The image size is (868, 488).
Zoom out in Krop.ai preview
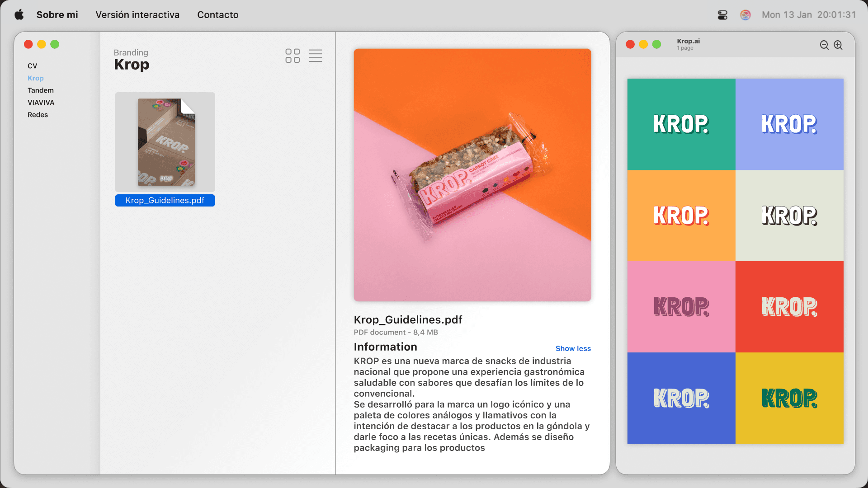coord(824,45)
